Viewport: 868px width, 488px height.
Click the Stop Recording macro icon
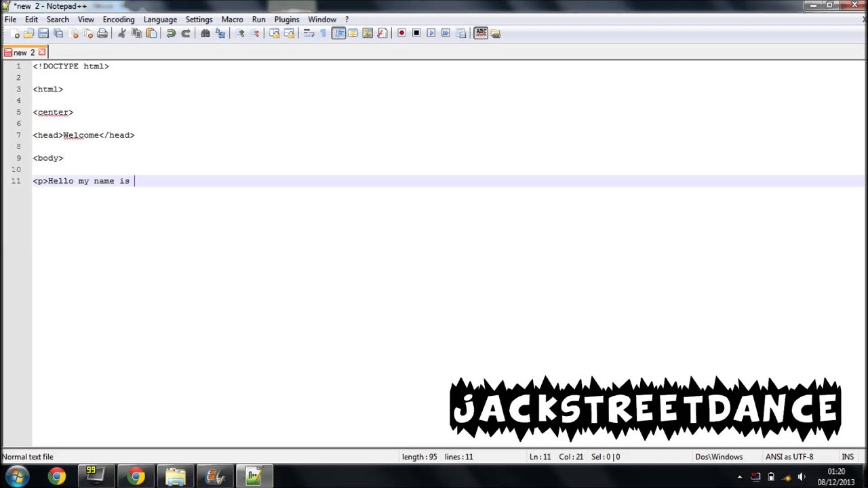[416, 33]
